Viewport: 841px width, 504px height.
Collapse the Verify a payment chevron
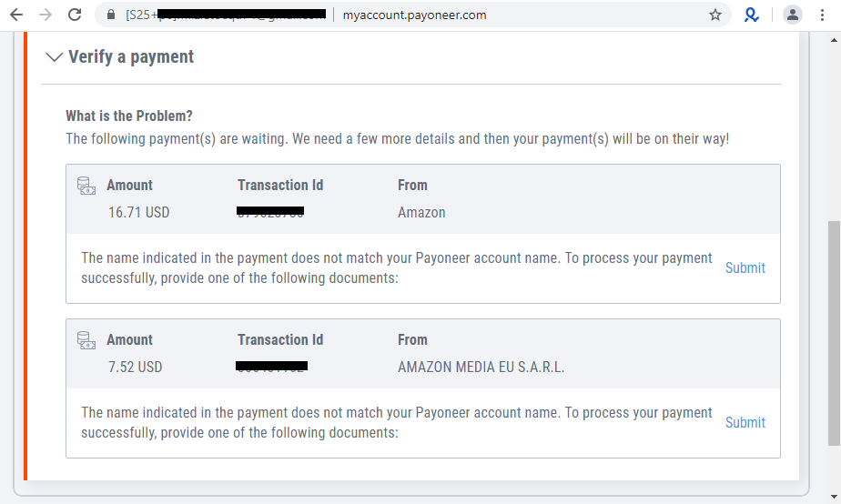(54, 57)
